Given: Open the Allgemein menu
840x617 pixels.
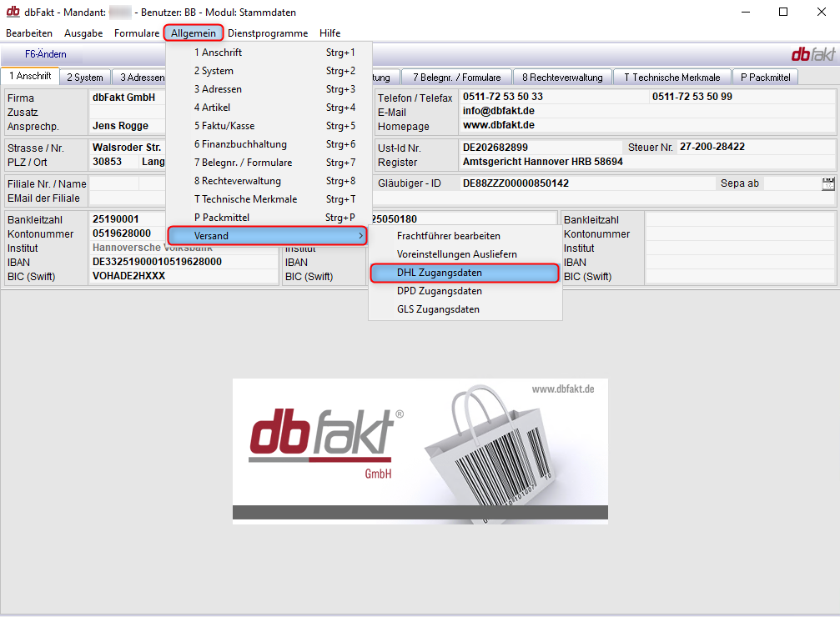Looking at the screenshot, I should point(194,33).
